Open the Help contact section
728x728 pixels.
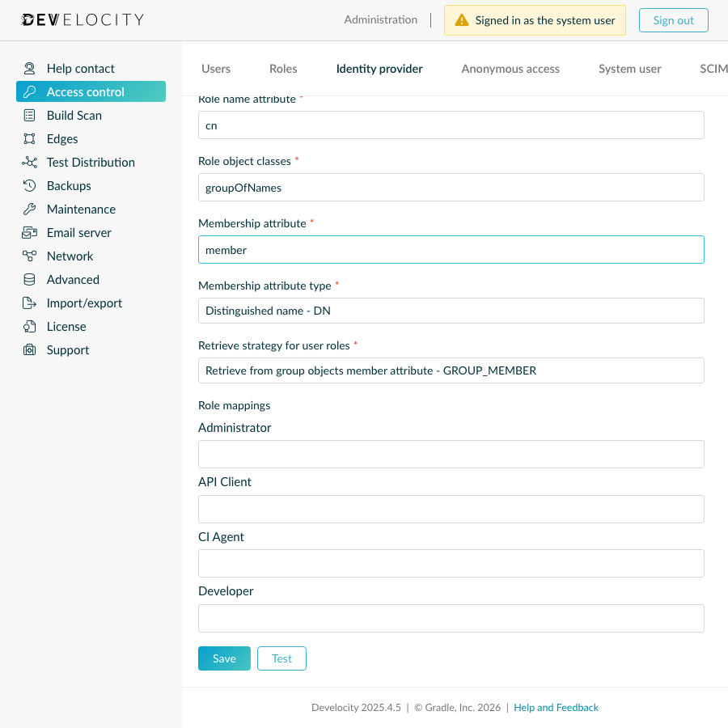pos(79,68)
